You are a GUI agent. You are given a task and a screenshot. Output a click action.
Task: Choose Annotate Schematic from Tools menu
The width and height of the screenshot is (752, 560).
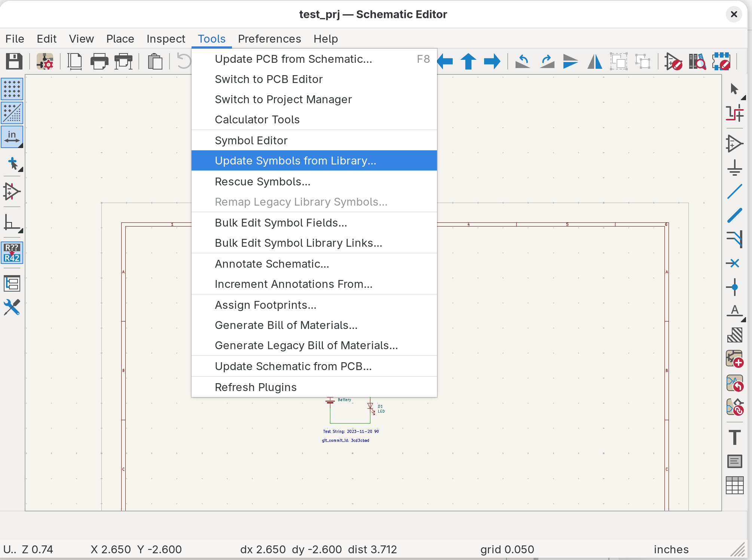coord(272,264)
